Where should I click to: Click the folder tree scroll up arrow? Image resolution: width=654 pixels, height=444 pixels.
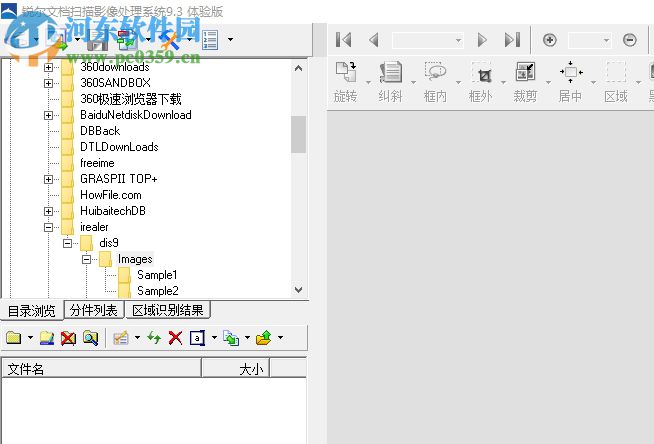[298, 68]
